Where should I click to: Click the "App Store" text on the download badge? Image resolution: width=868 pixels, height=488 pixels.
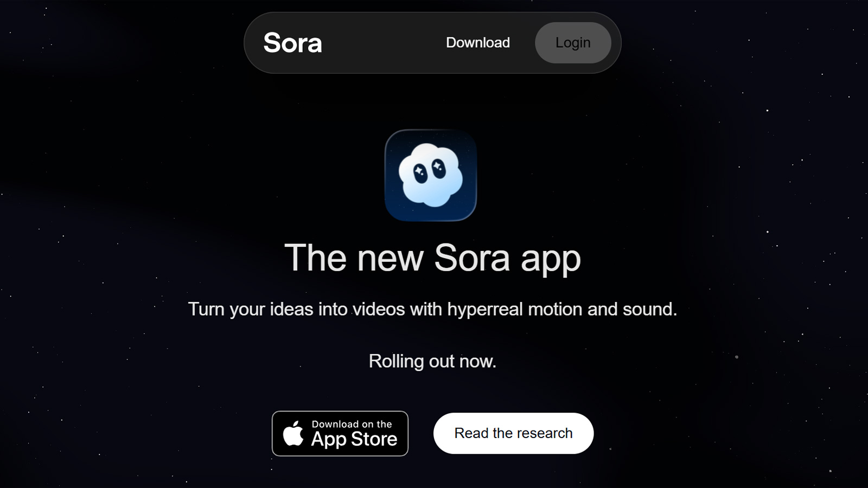[x=354, y=439]
